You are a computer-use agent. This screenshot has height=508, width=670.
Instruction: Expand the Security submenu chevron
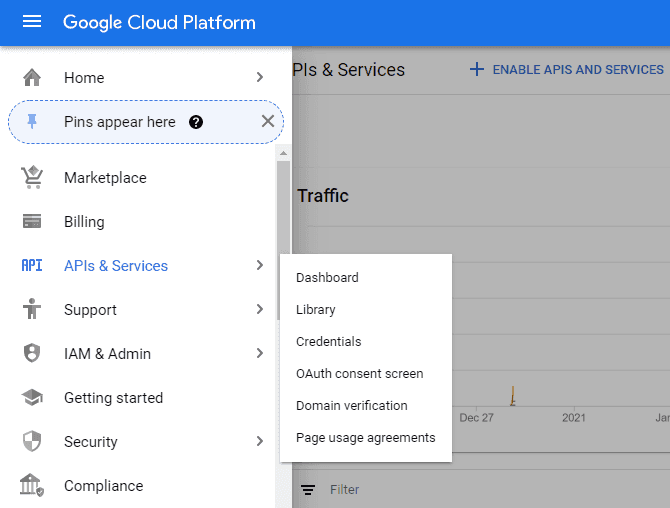[260, 441]
